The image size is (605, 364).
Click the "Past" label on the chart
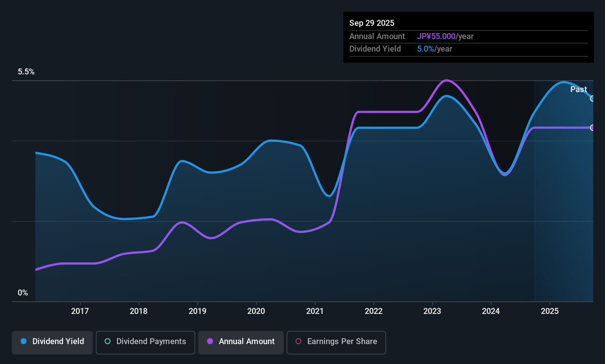tap(578, 90)
